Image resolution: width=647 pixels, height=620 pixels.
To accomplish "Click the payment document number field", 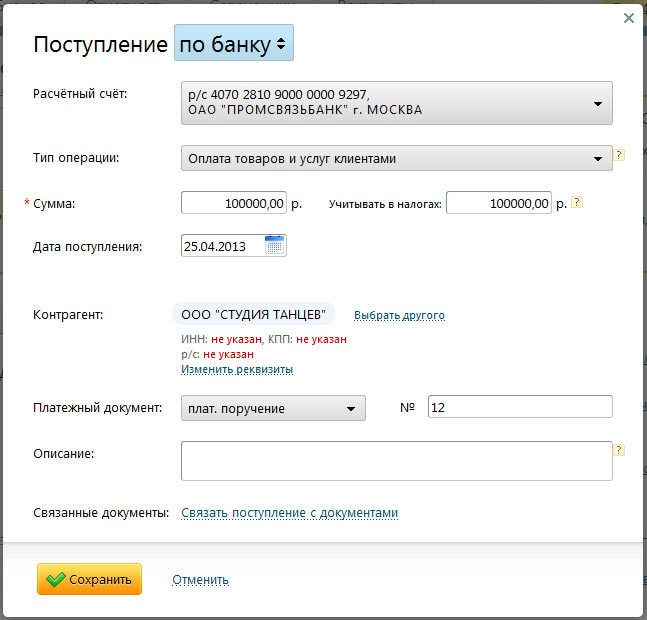I will 519,407.
